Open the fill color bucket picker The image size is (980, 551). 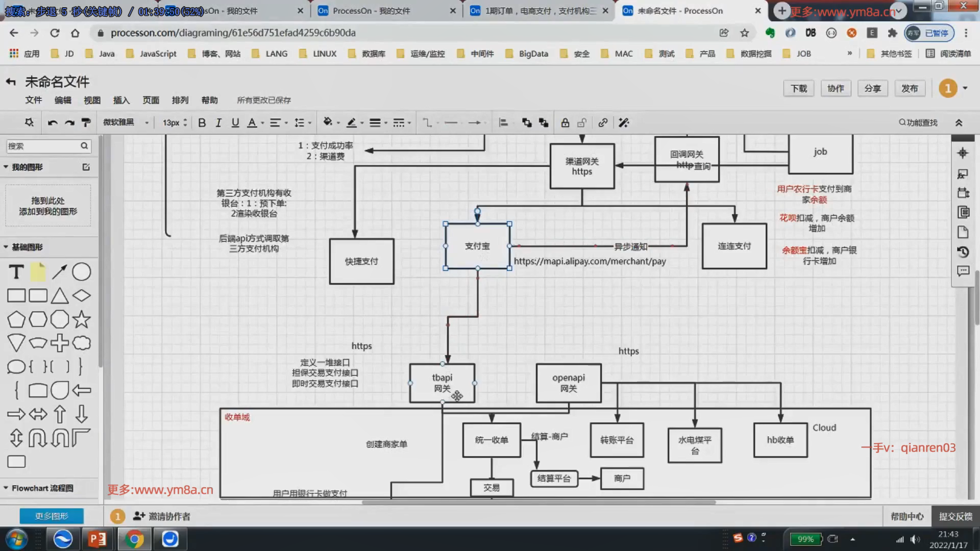tap(328, 122)
